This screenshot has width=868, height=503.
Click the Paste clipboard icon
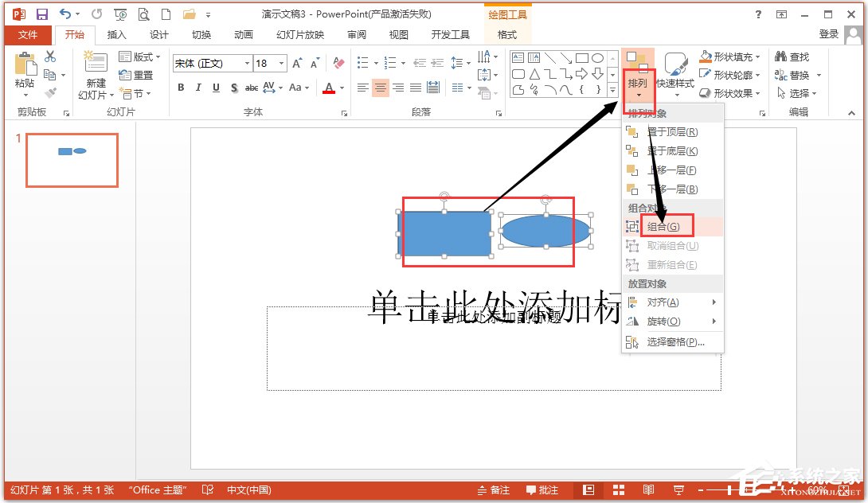click(25, 64)
